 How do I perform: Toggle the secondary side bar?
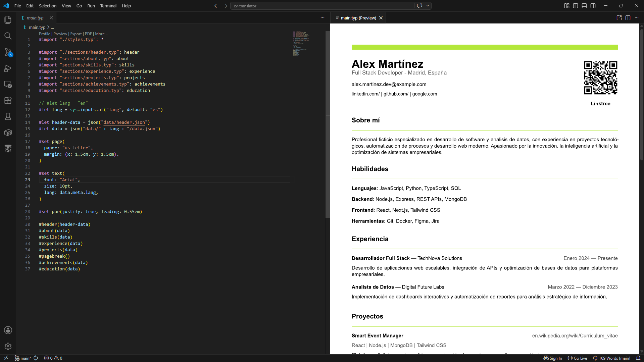coord(593,6)
